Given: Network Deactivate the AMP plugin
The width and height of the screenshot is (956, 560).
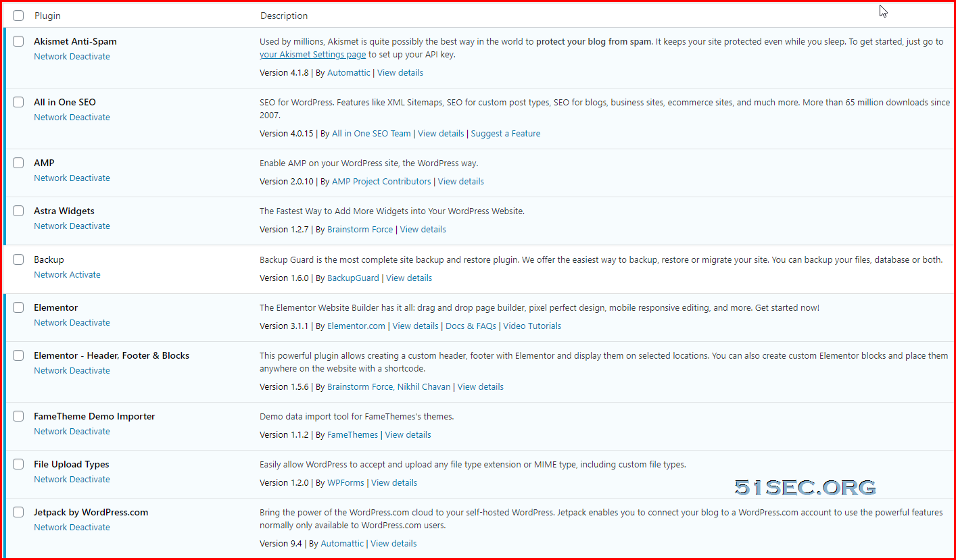Looking at the screenshot, I should [x=72, y=178].
